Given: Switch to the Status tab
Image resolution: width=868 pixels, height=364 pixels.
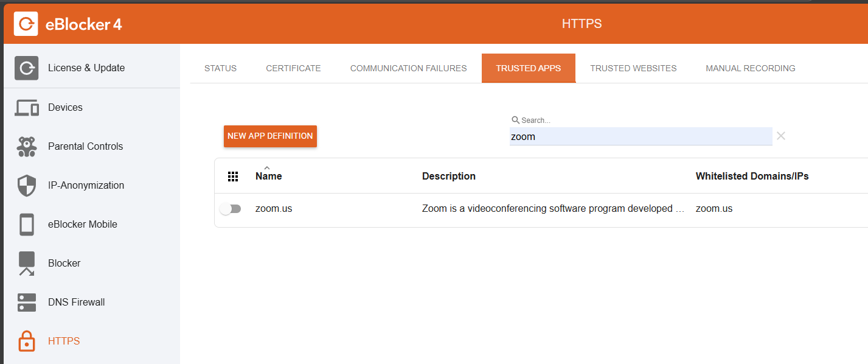Looking at the screenshot, I should [220, 68].
